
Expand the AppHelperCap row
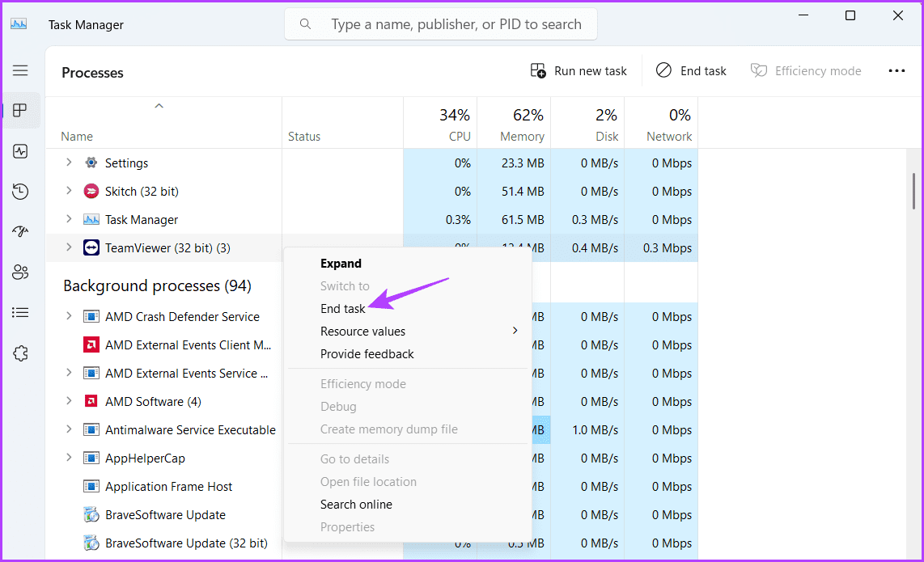point(69,457)
